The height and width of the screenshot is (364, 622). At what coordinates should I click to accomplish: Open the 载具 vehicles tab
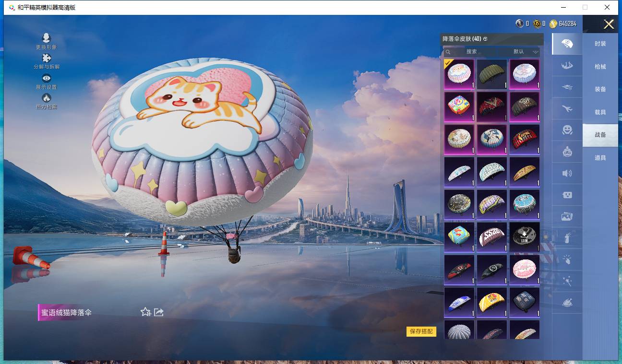click(x=600, y=112)
